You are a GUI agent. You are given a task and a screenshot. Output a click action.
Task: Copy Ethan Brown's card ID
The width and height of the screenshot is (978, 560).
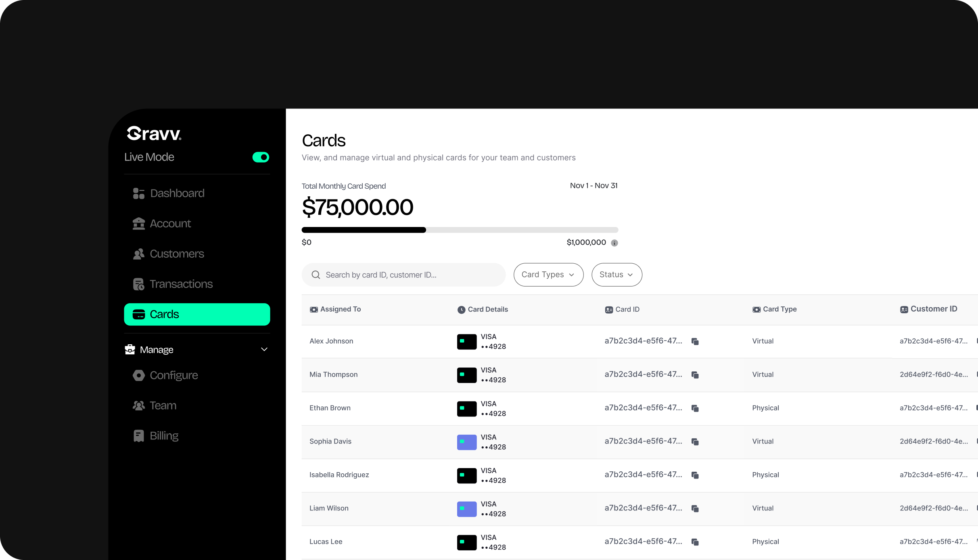click(x=695, y=408)
